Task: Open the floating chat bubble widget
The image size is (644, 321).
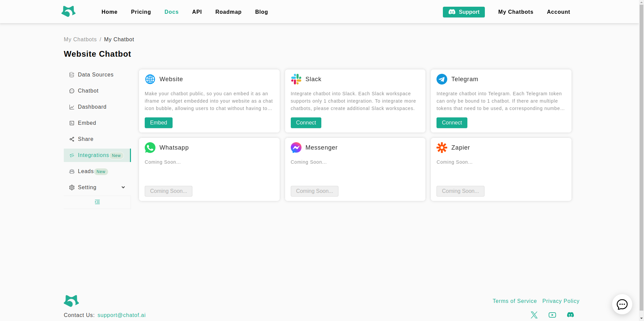Action: tap(622, 304)
